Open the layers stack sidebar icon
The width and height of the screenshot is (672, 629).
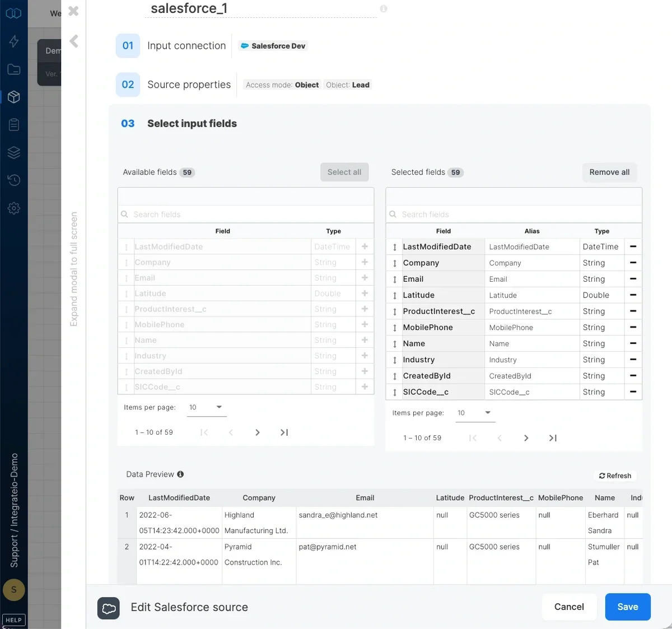[14, 152]
